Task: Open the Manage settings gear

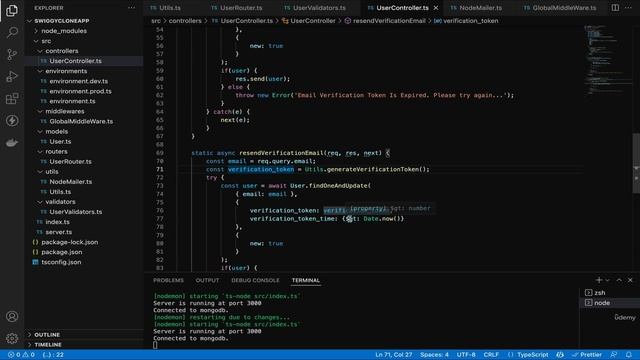Action: (12, 338)
